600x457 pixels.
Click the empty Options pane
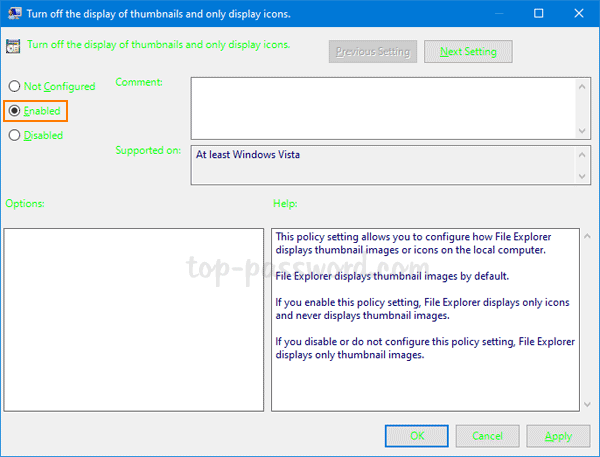134,320
